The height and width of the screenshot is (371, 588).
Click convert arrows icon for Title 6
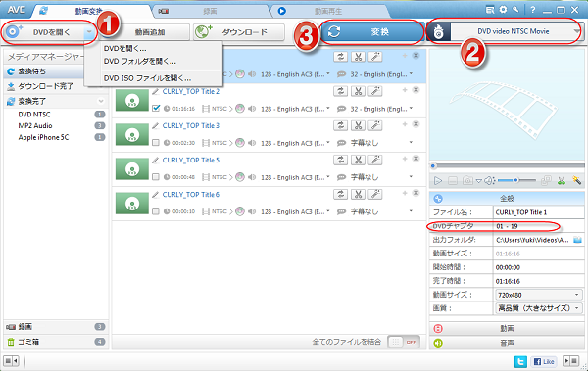[x=340, y=194]
